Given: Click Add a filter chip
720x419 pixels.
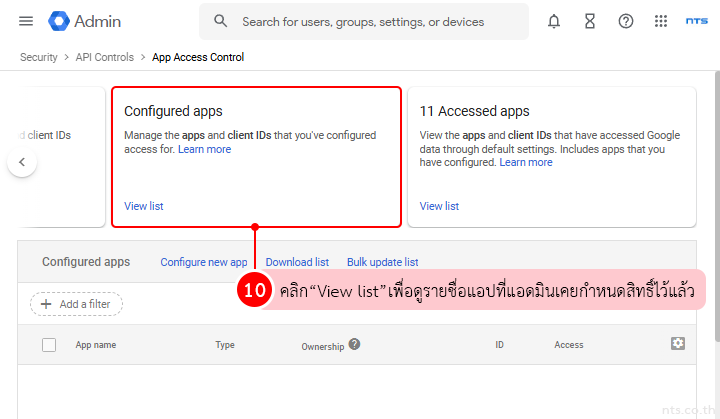Looking at the screenshot, I should 77,304.
